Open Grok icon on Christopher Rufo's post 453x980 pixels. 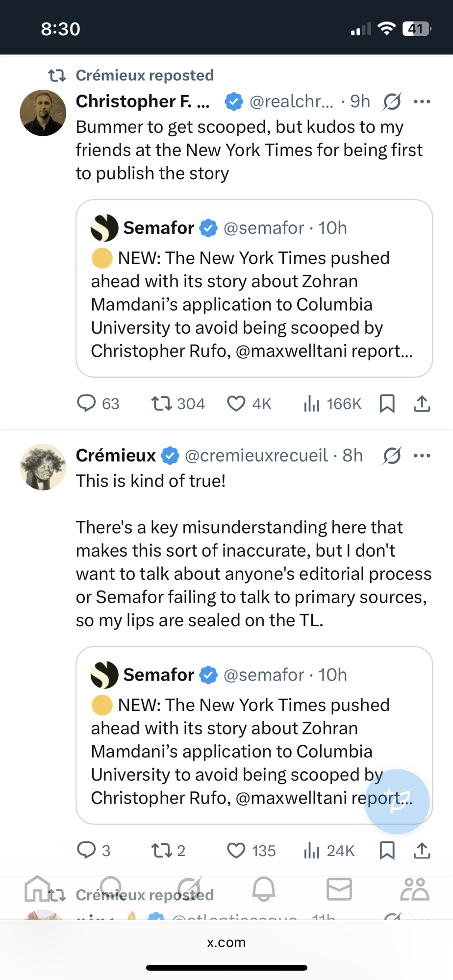click(392, 101)
